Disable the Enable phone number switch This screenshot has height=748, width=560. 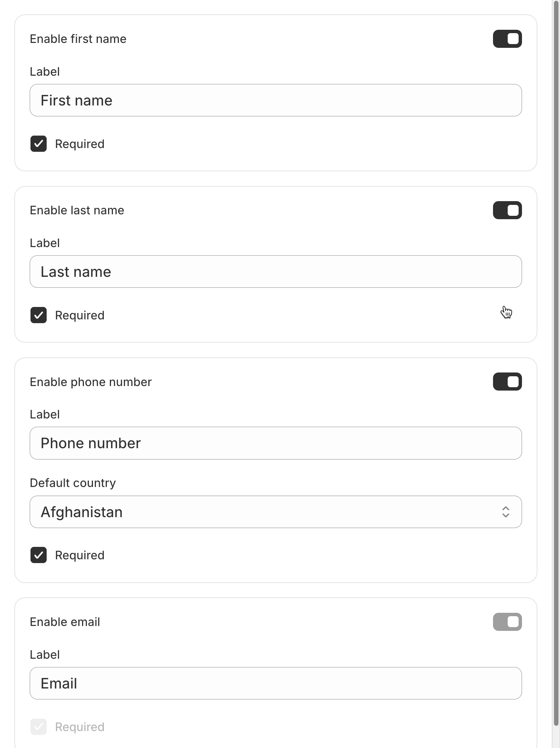[507, 382]
